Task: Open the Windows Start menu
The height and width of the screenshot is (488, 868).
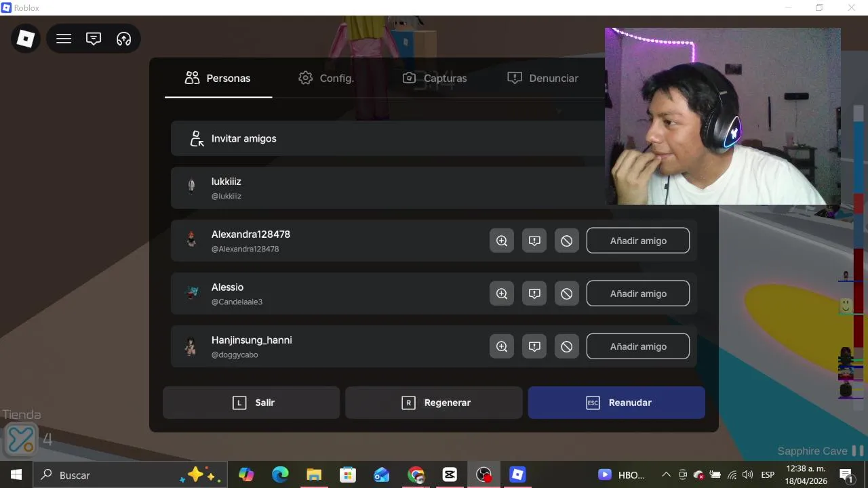Action: point(16,474)
